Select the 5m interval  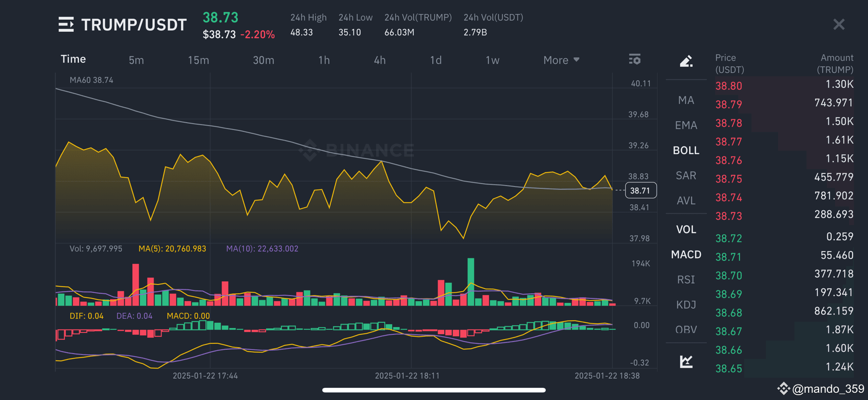coord(136,60)
